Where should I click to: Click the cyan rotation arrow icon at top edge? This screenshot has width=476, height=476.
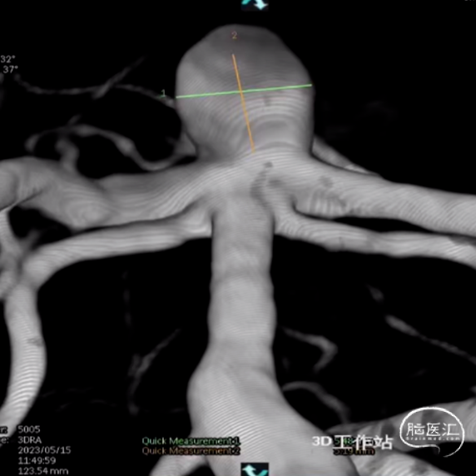[255, 4]
